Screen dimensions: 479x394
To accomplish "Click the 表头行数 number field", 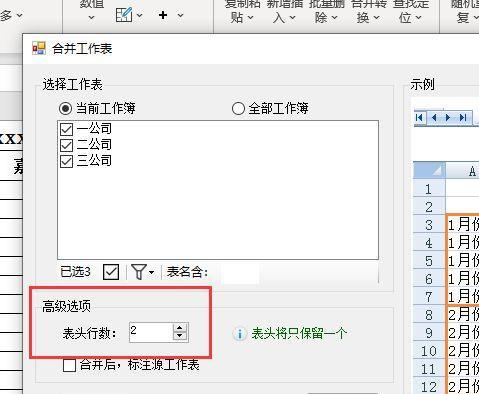I will [151, 332].
